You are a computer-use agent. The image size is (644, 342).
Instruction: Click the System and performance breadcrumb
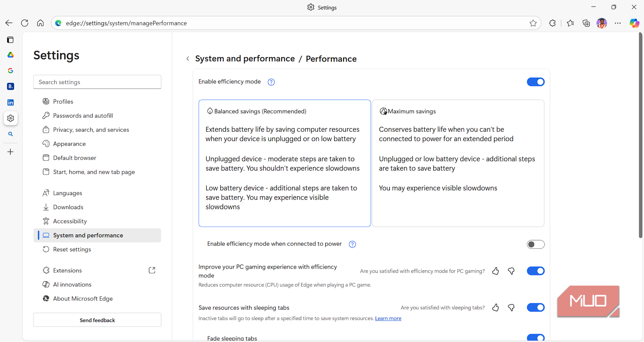(245, 58)
